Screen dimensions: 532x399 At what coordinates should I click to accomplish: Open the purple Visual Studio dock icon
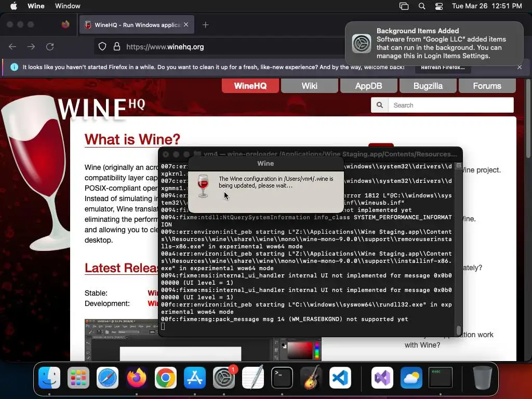coord(382,378)
